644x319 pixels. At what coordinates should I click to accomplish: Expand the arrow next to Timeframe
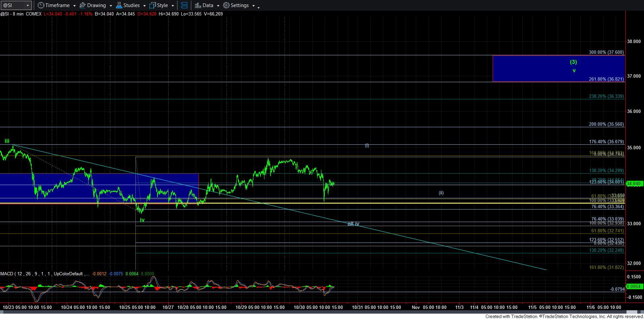[74, 6]
